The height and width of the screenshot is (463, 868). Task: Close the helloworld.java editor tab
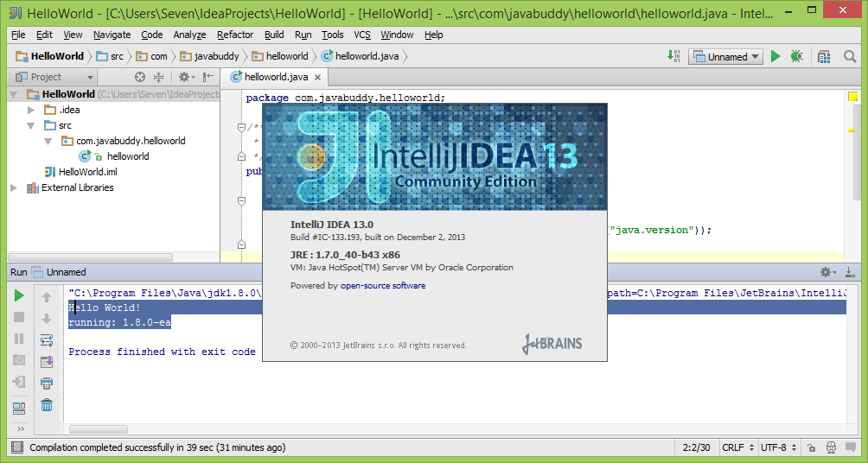(x=318, y=78)
